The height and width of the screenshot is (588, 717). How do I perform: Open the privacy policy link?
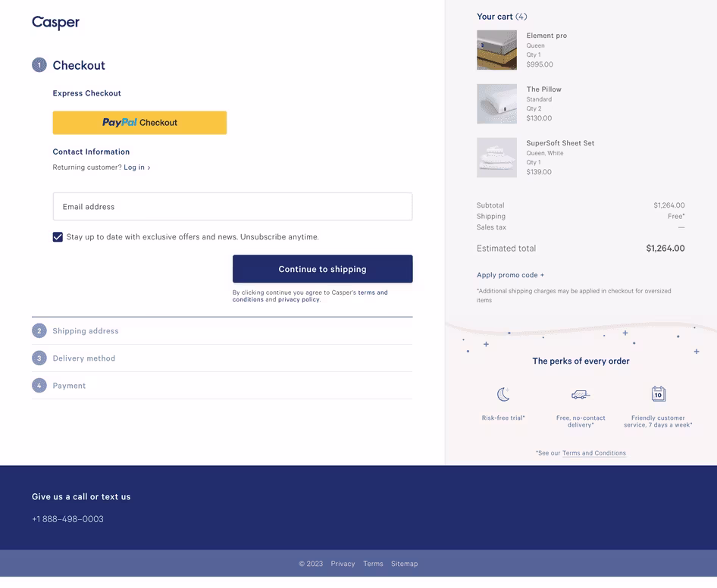point(299,299)
